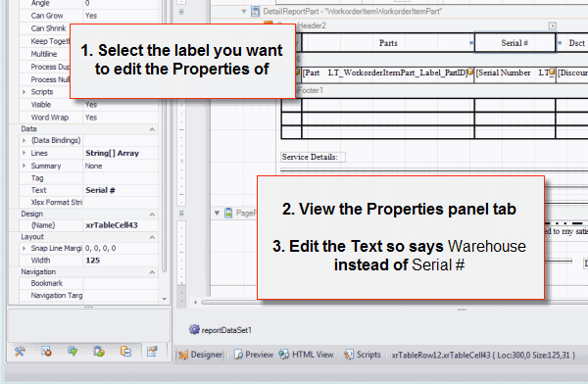Collapse the Layout category
The width and height of the screenshot is (588, 384).
coord(152,237)
